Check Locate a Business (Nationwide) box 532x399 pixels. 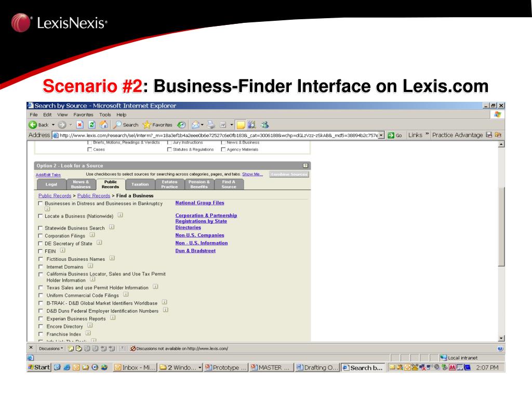[x=41, y=216]
